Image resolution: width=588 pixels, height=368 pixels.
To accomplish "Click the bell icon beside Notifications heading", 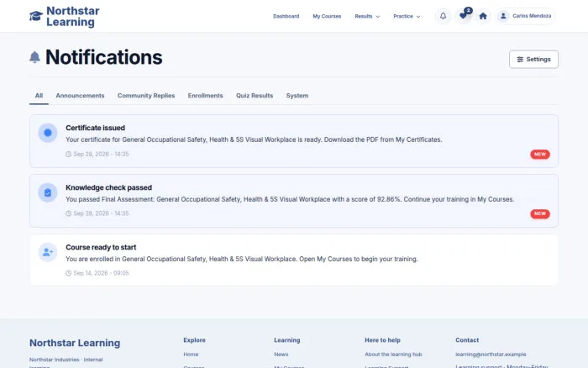I will [x=35, y=57].
